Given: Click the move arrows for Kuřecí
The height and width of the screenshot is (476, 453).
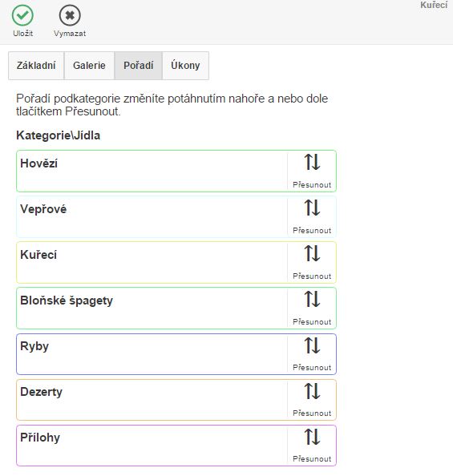Looking at the screenshot, I should point(312,253).
